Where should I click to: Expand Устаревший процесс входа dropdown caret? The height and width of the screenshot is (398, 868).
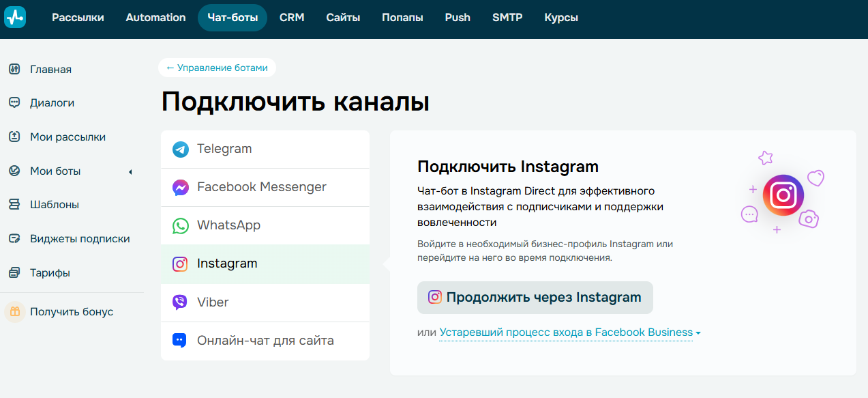pyautogui.click(x=698, y=333)
